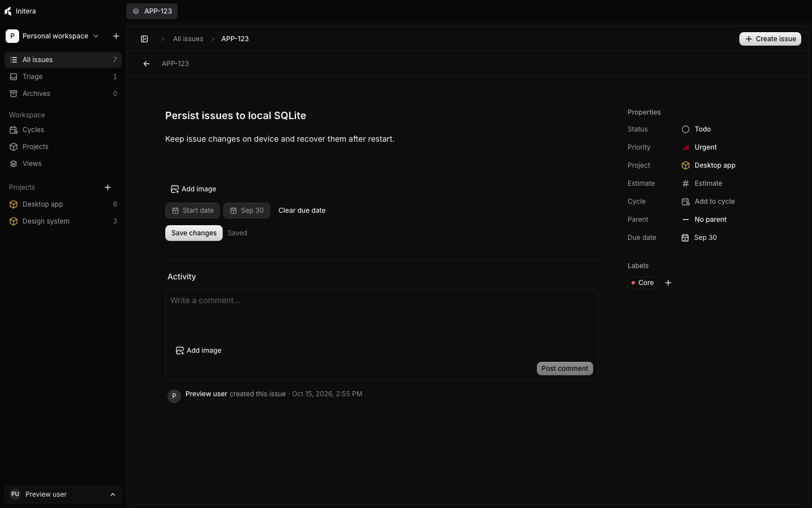Click Add image under the description

(193, 189)
